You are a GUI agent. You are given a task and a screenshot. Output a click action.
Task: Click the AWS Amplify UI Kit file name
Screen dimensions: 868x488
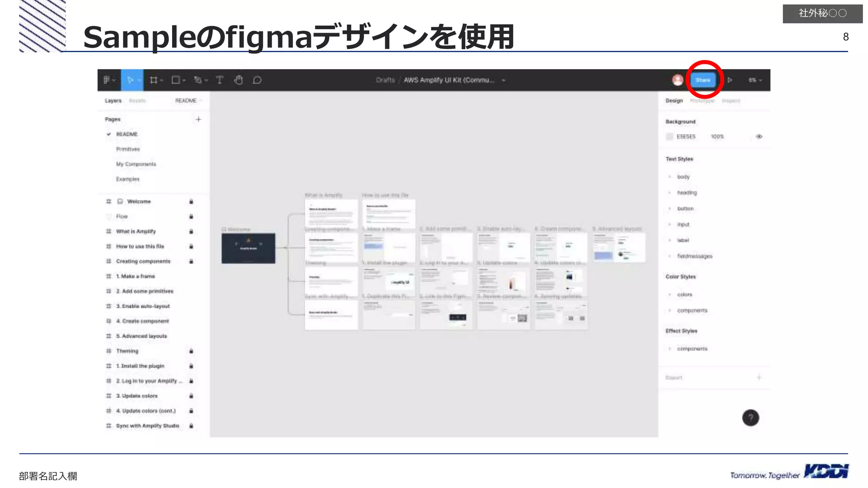(x=449, y=80)
